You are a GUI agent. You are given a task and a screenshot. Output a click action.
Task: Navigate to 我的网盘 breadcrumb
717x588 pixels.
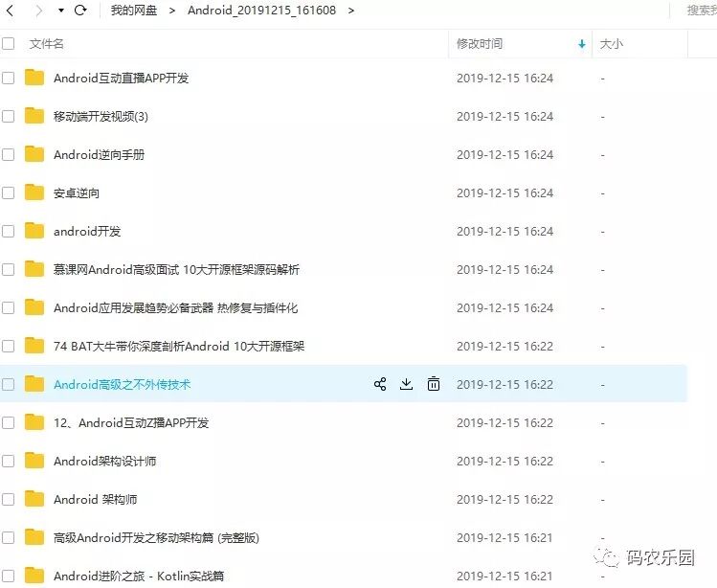134,11
